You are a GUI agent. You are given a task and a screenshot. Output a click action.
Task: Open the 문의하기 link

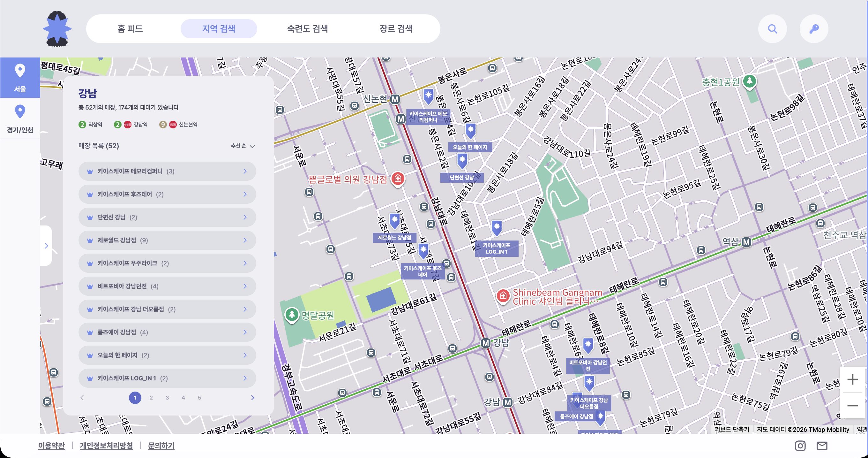point(161,446)
